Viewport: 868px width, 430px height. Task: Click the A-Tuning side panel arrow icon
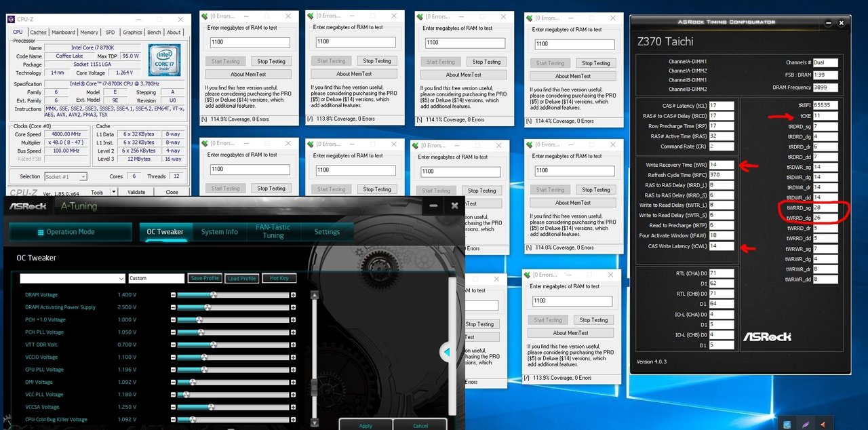pyautogui.click(x=446, y=352)
